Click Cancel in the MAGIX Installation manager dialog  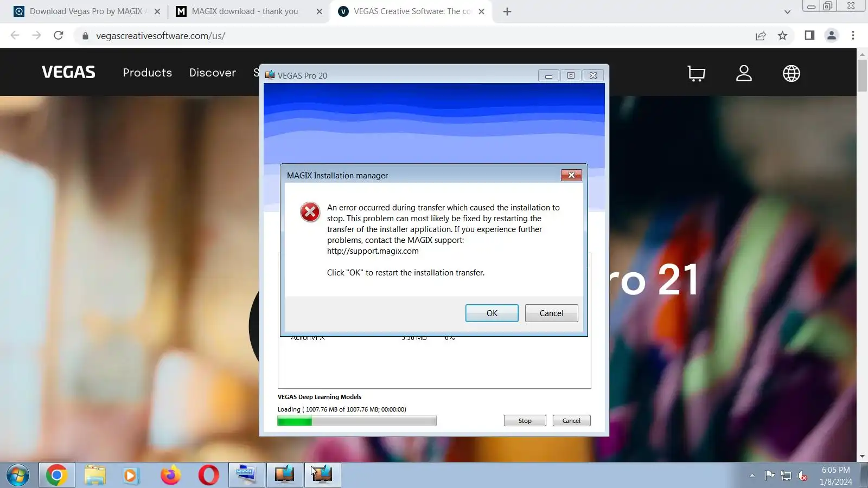551,313
